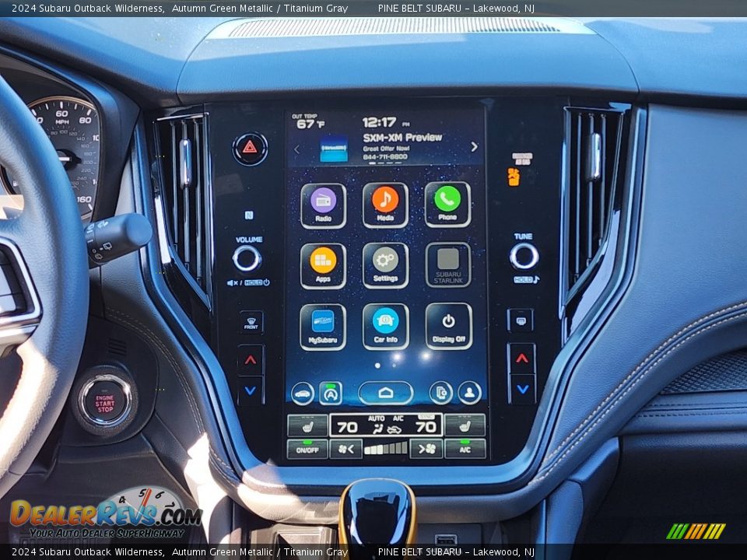Open the driver profile icon
This screenshot has width=747, height=560.
point(470,392)
